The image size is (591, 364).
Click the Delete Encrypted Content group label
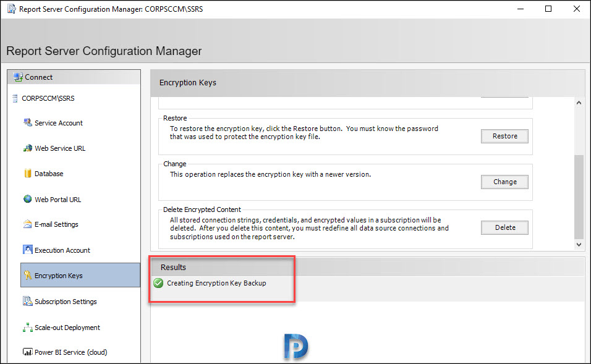click(202, 210)
